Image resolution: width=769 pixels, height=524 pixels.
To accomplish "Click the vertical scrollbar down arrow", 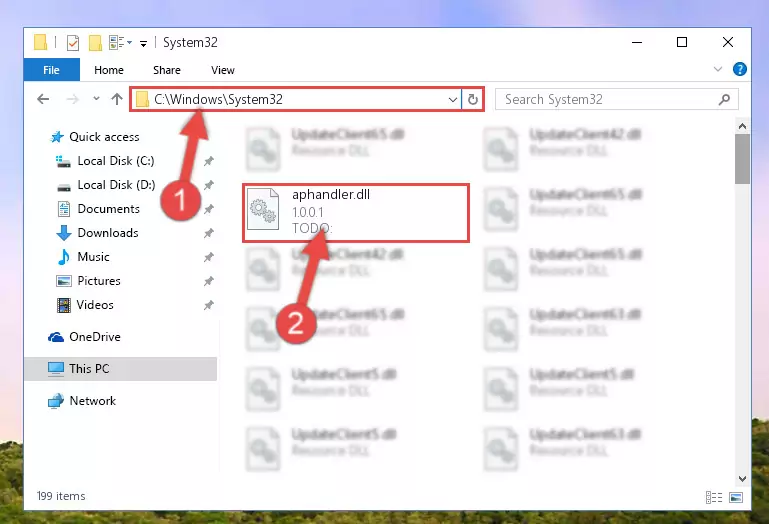I will (743, 478).
